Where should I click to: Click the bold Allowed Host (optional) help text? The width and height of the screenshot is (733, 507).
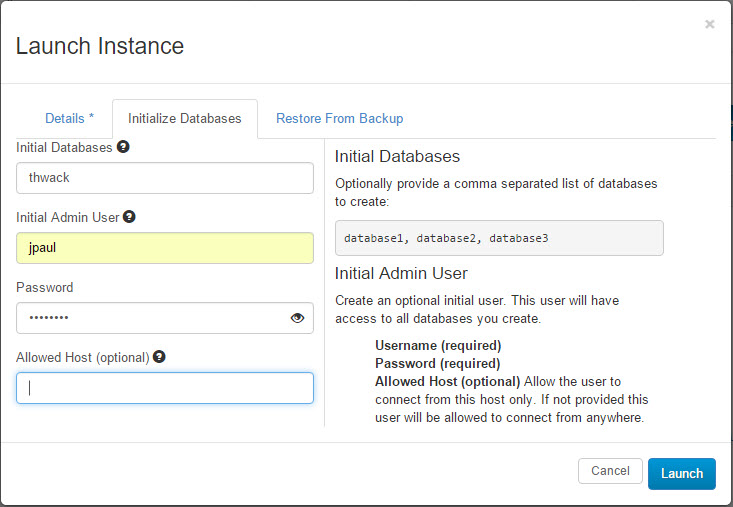(447, 381)
